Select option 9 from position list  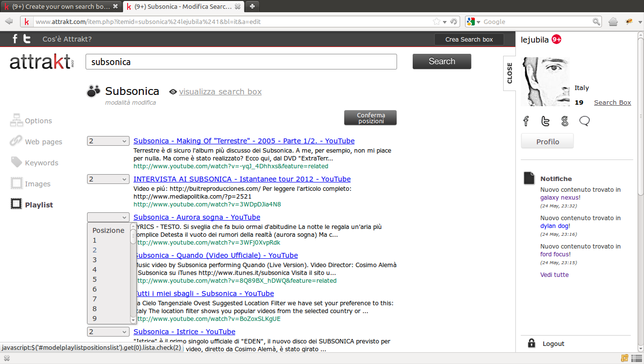coord(109,318)
